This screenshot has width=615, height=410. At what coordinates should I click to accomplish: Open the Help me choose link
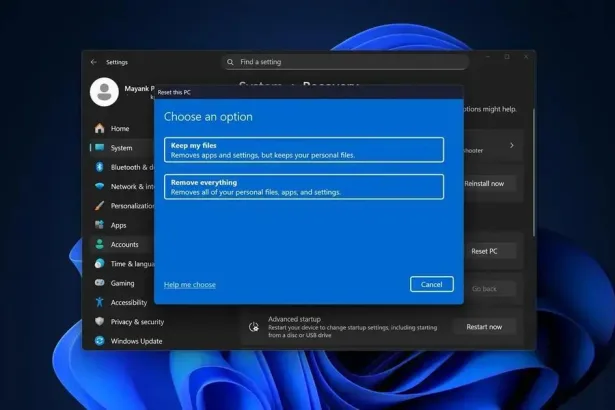click(190, 285)
